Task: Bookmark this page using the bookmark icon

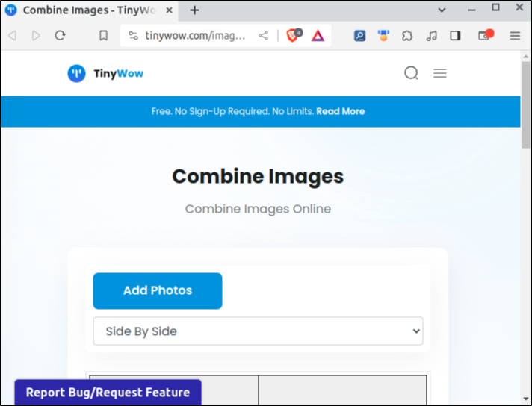Action: [x=103, y=36]
